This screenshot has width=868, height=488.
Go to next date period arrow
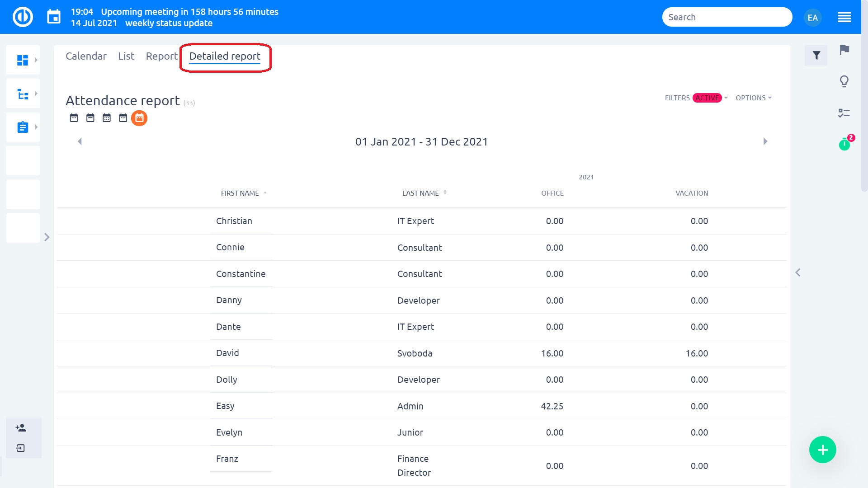pos(765,141)
